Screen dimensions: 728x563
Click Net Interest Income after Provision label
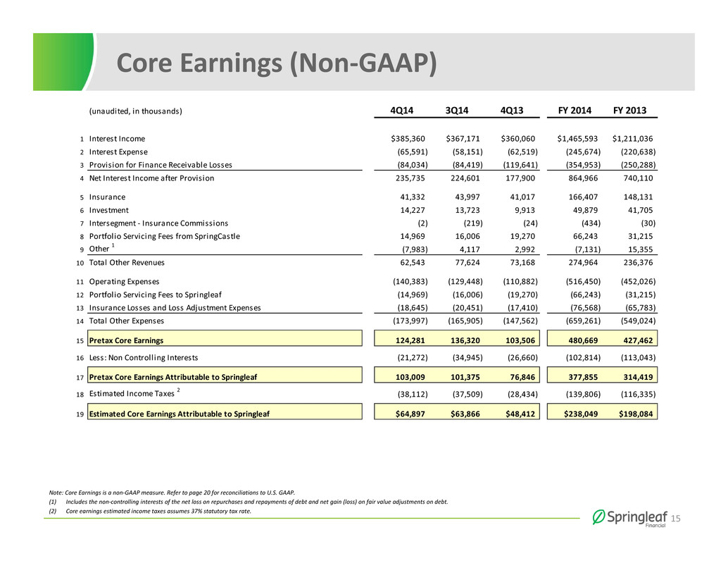click(152, 178)
